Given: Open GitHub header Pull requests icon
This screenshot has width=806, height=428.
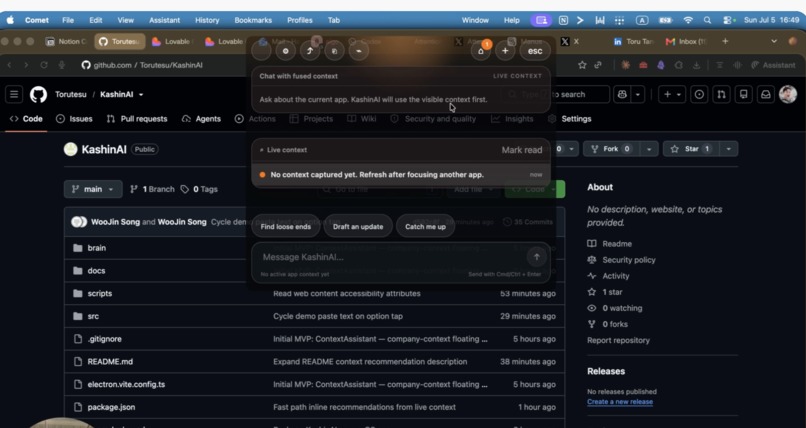Looking at the screenshot, I should (721, 95).
